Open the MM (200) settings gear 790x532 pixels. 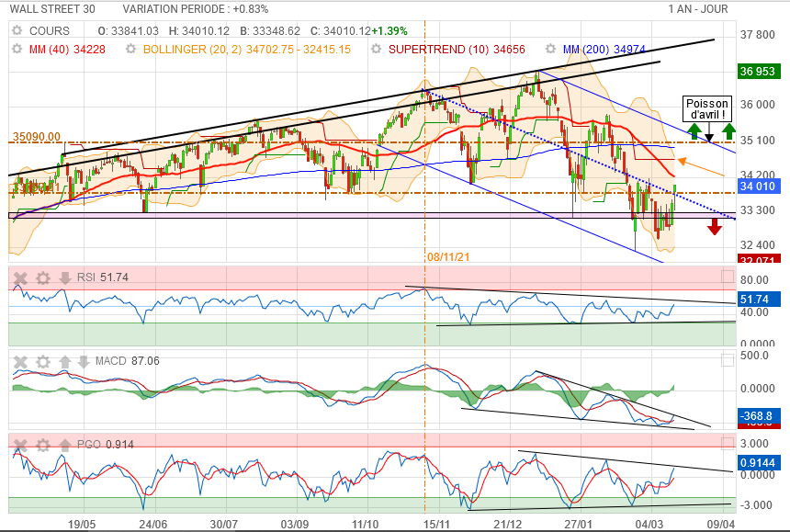pos(550,49)
